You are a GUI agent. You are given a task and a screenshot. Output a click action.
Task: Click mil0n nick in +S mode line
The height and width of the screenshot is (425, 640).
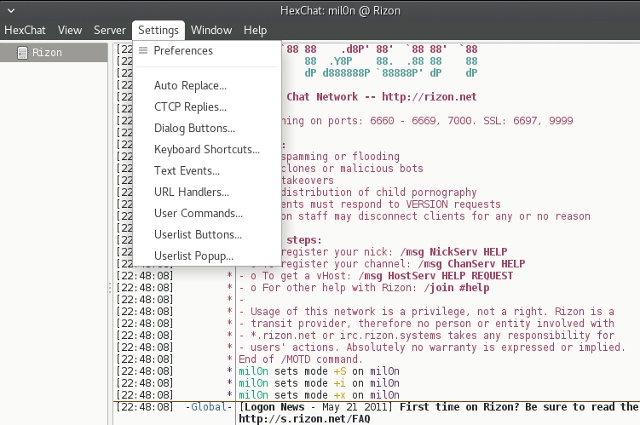(x=253, y=371)
